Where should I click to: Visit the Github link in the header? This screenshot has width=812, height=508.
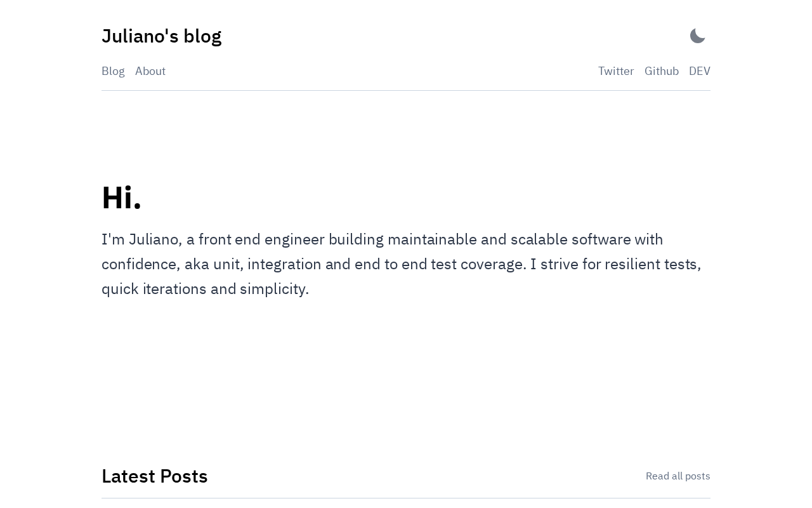tap(661, 71)
